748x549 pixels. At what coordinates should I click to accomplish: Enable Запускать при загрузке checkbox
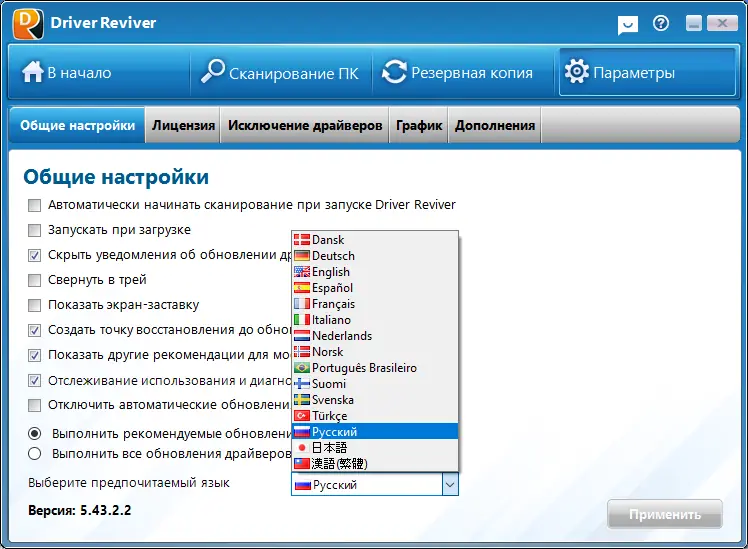[34, 230]
